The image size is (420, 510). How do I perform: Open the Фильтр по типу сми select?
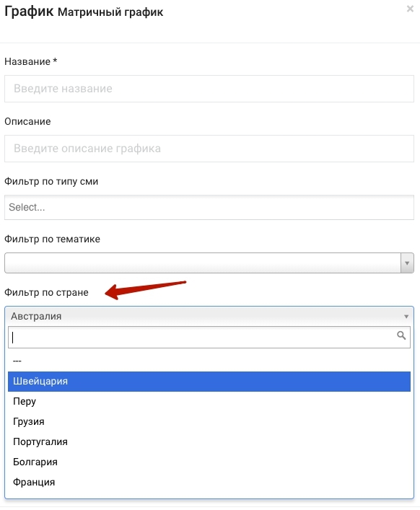pyautogui.click(x=209, y=207)
